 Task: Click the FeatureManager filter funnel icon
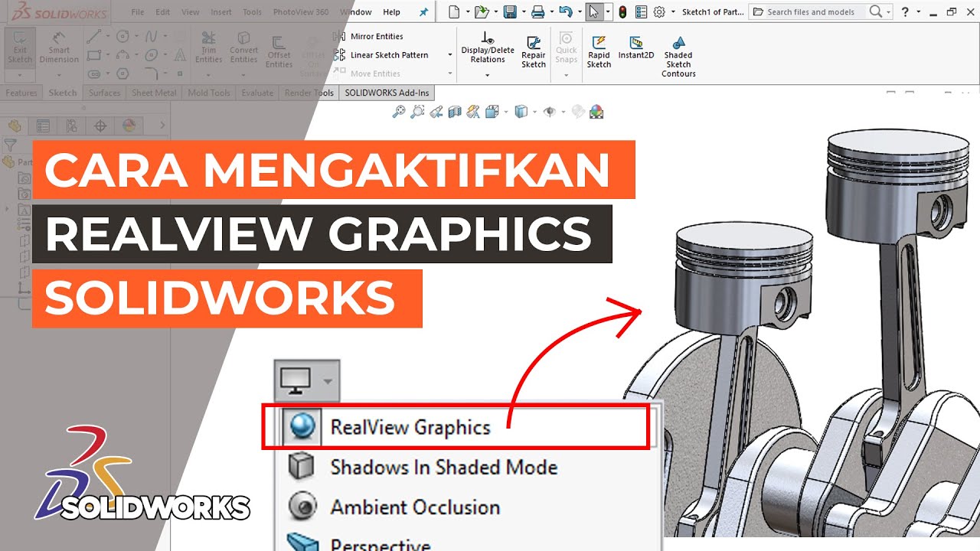coord(11,144)
